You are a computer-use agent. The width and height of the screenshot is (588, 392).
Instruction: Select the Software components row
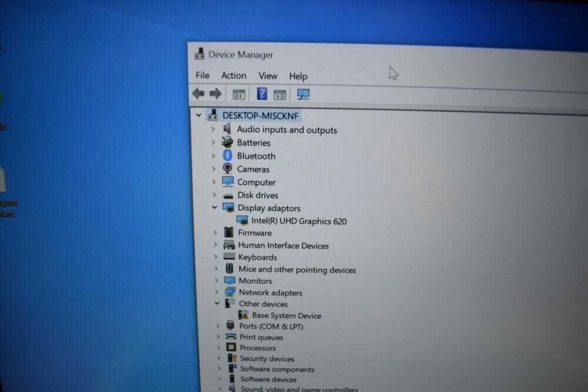pyautogui.click(x=277, y=369)
